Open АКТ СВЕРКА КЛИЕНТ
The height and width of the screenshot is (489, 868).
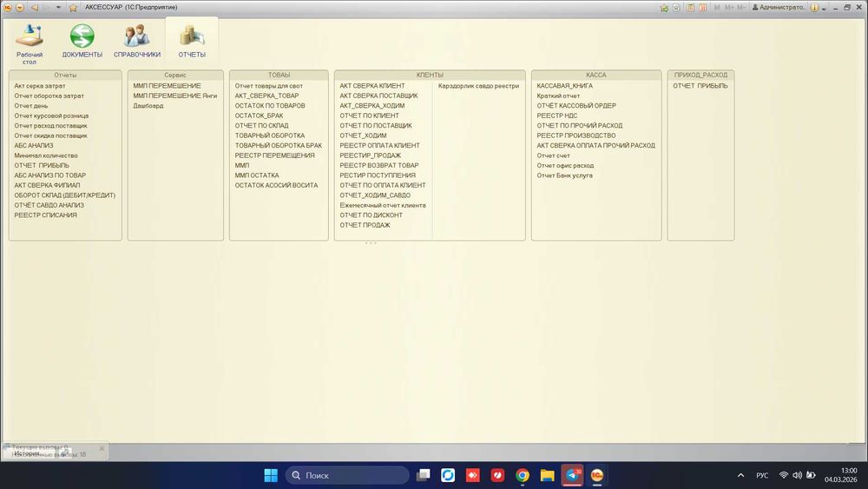coord(372,86)
